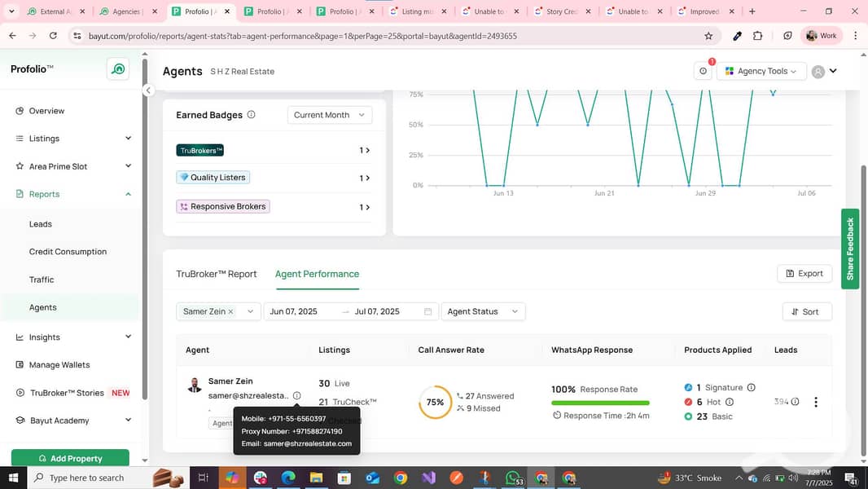This screenshot has width=868, height=489.
Task: Click the green Response Rate progress bar
Action: click(x=600, y=403)
